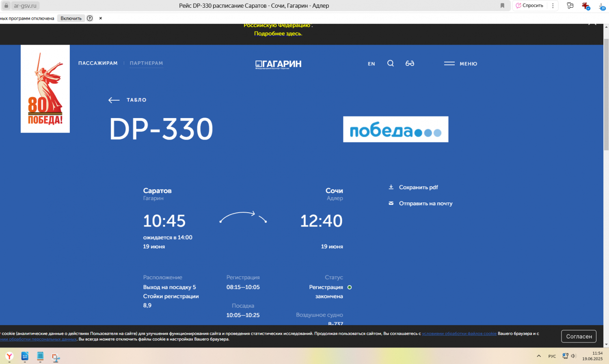Screen dimensions: 609x364
Task: Click the Сочи arrival city label
Action: click(334, 191)
